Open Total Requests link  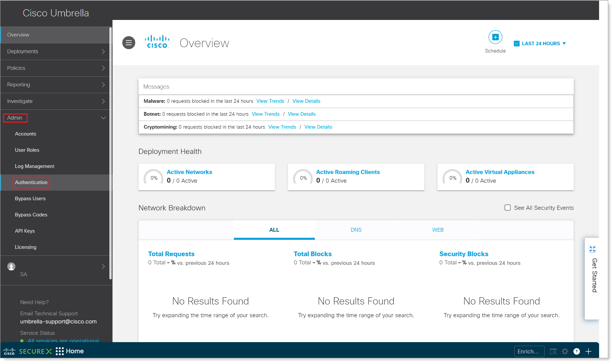pyautogui.click(x=171, y=254)
